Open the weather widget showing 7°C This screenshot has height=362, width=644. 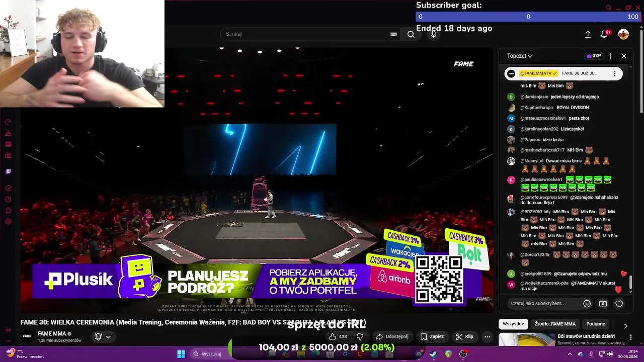[25, 353]
